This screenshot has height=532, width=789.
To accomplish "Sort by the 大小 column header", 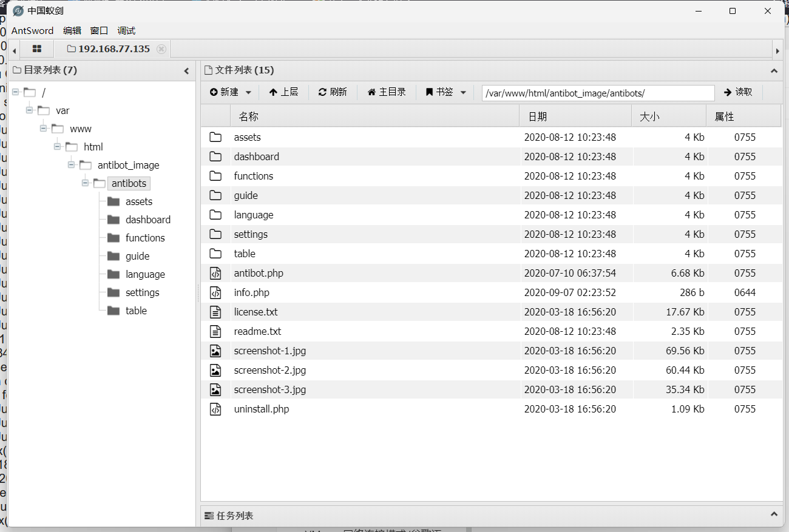I will pyautogui.click(x=669, y=116).
